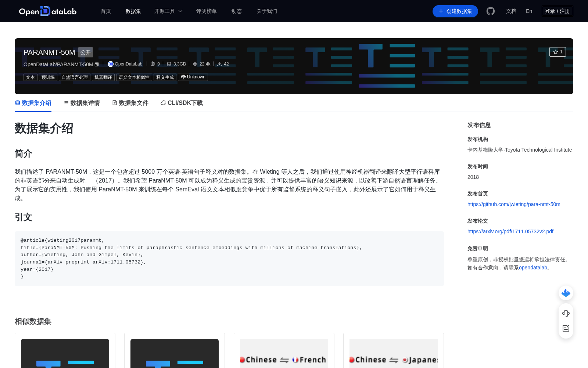Click the PARANMT-50M dataset title
The width and height of the screenshot is (588, 368).
tap(49, 52)
